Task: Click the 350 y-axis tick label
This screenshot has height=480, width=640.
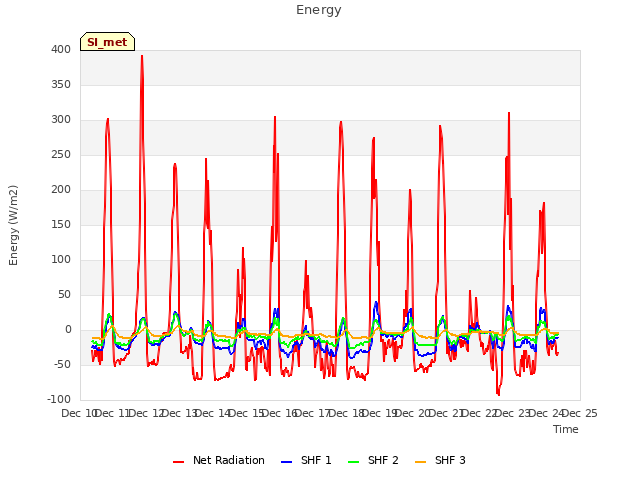Action: [x=61, y=85]
